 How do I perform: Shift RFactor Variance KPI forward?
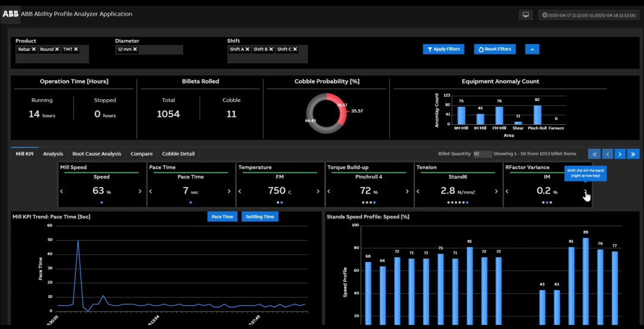pos(586,191)
